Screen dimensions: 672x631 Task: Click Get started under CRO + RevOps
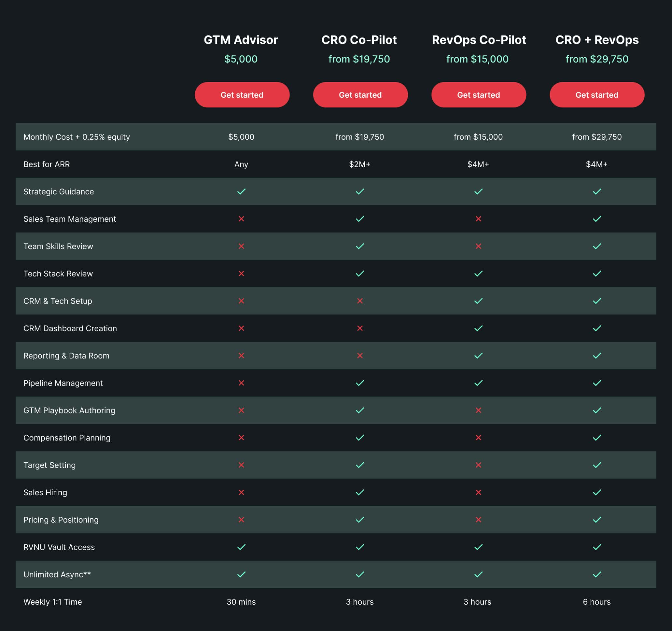[x=597, y=95]
